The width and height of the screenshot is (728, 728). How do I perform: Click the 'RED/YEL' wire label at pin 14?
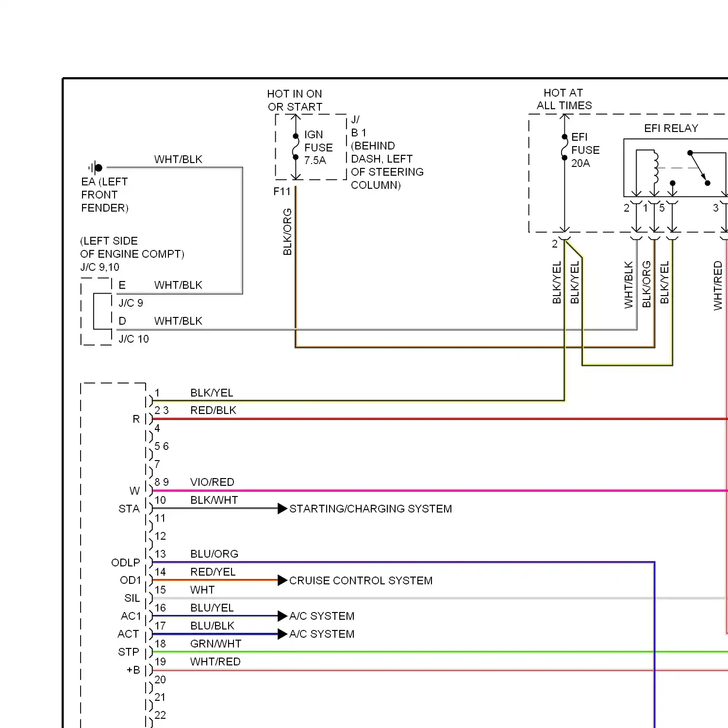point(213,572)
